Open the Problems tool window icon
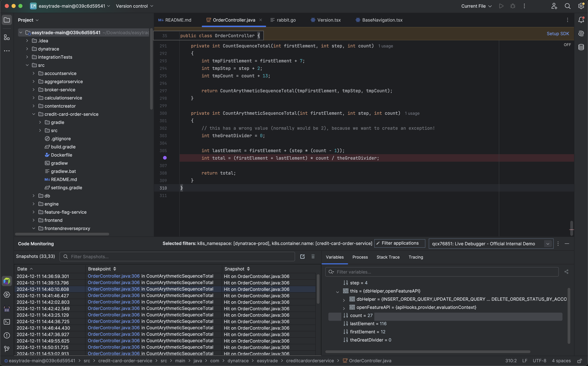 [7, 335]
